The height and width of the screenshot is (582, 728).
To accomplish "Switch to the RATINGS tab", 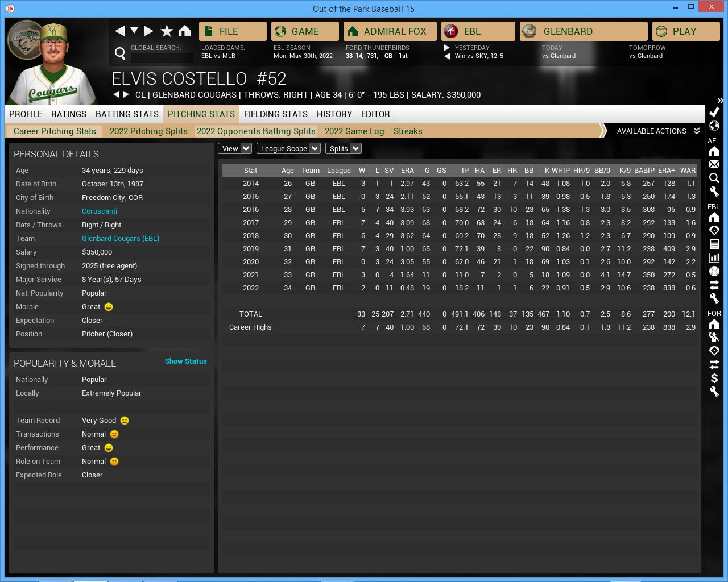I will [69, 114].
